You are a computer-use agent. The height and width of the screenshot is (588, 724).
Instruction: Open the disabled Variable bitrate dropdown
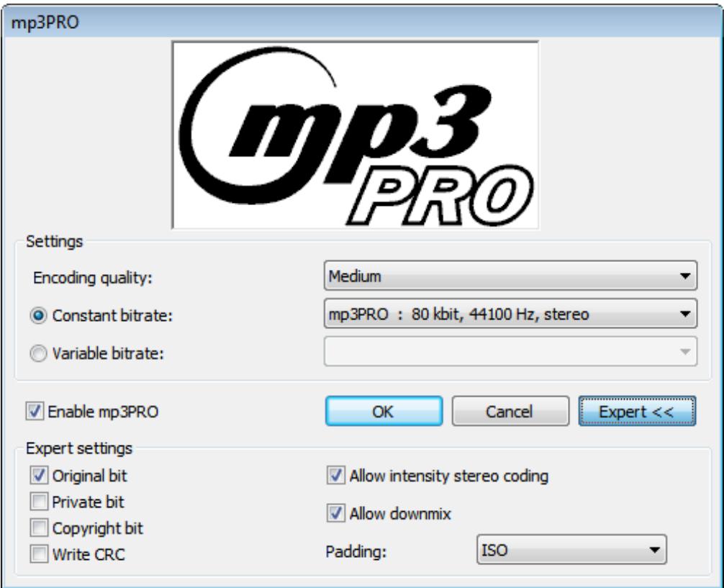coord(510,351)
